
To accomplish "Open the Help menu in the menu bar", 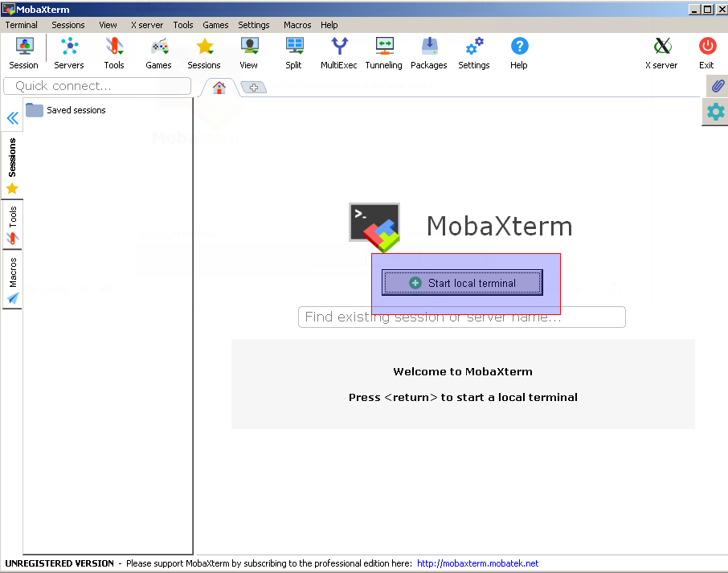I will click(x=329, y=25).
